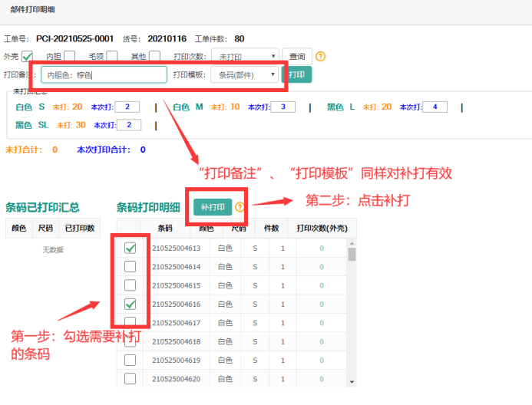Click the 补打印 reprint button
This screenshot has width=532, height=405.
pyautogui.click(x=213, y=207)
